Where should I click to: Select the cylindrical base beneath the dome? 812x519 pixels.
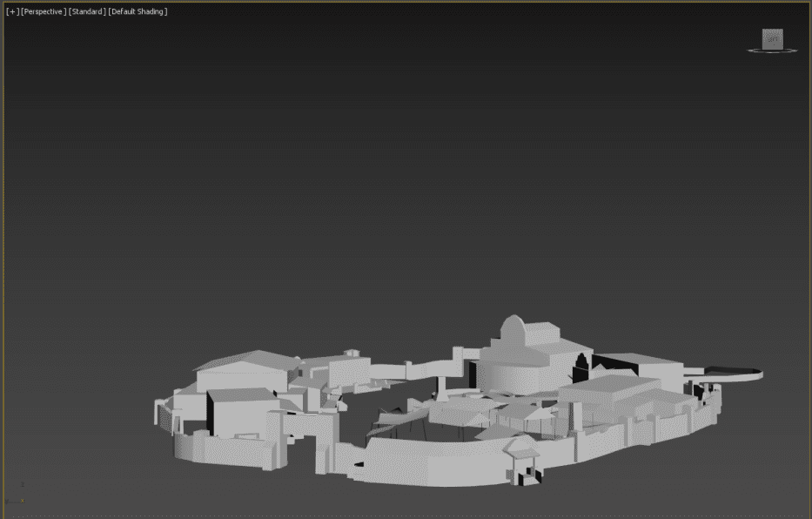tap(512, 373)
